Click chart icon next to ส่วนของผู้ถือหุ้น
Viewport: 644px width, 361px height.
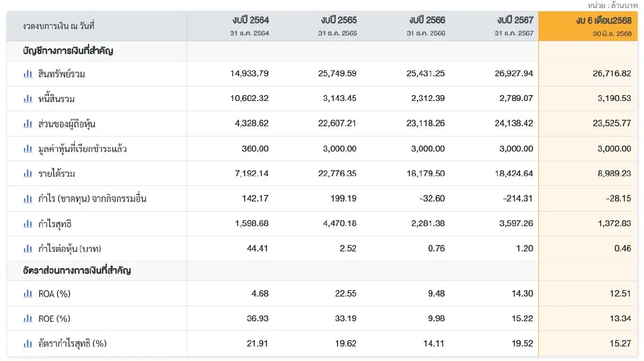[28, 124]
